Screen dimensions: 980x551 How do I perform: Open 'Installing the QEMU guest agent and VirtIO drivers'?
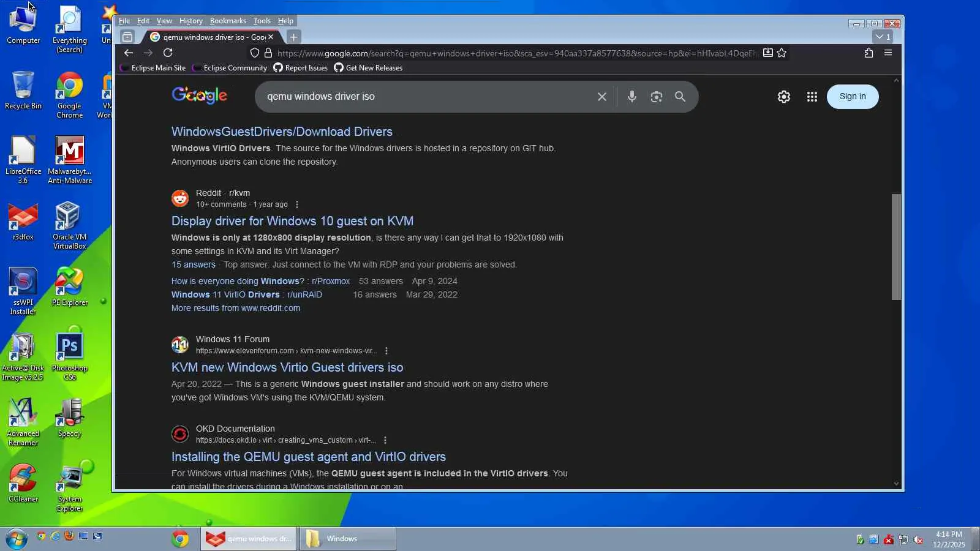pos(309,457)
